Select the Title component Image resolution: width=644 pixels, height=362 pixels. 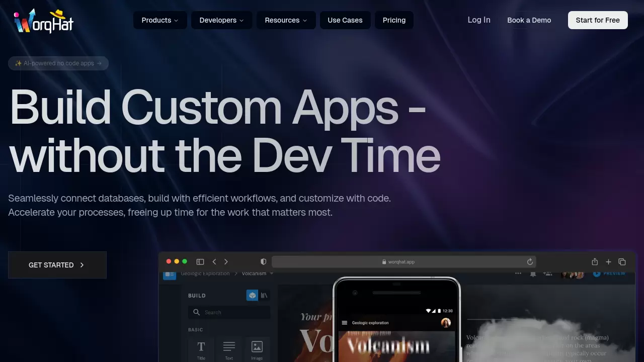(x=201, y=349)
